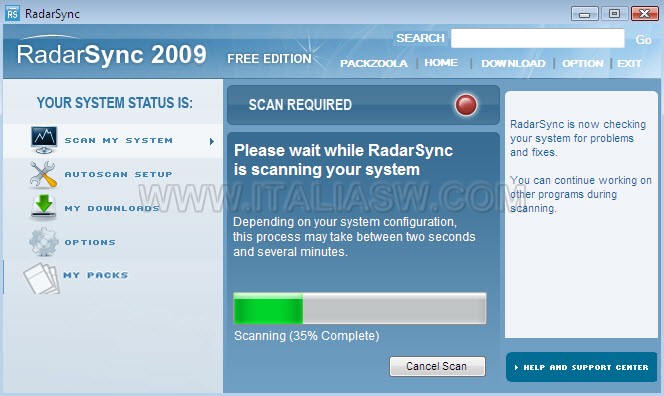Open Option in top navigation
The width and height of the screenshot is (664, 396).
(x=583, y=64)
